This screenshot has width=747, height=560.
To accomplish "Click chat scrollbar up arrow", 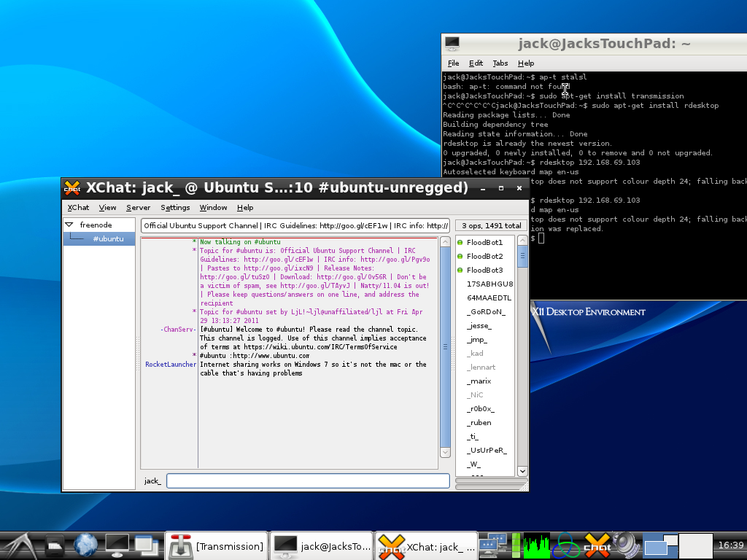I will [445, 242].
